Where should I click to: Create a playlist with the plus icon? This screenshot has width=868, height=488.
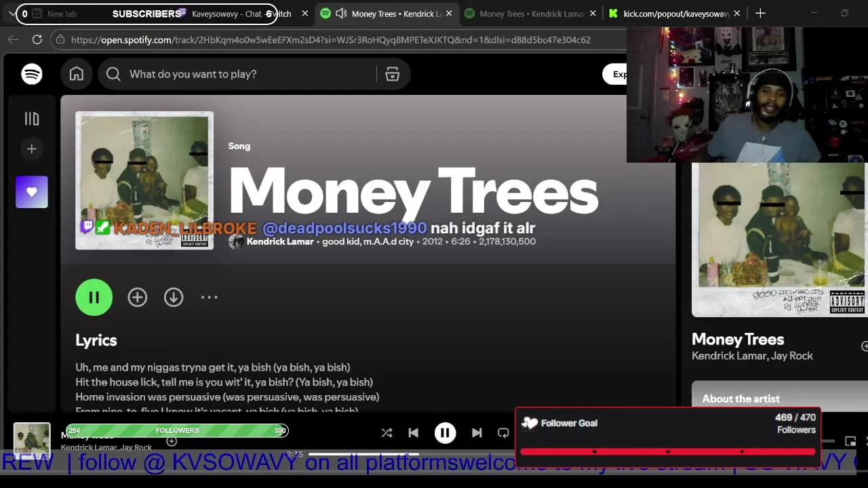click(x=32, y=149)
